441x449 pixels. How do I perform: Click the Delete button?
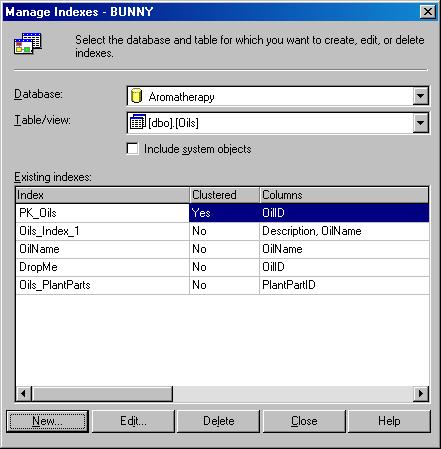pos(219,421)
